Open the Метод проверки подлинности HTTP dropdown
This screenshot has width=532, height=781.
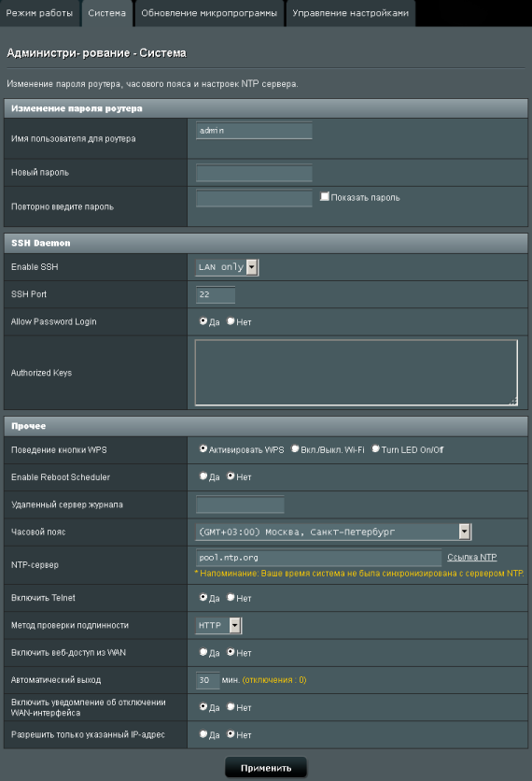pyautogui.click(x=218, y=626)
